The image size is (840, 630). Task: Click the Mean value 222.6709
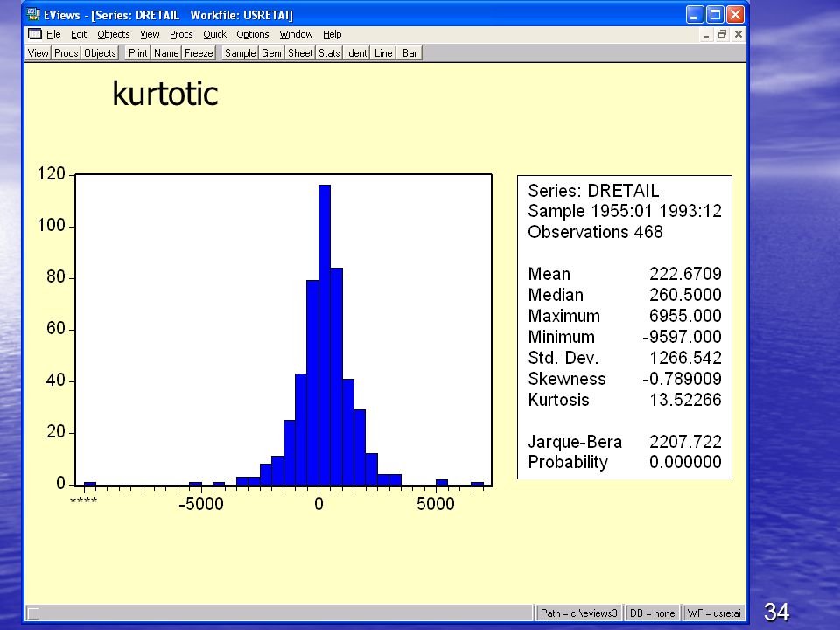tap(685, 274)
